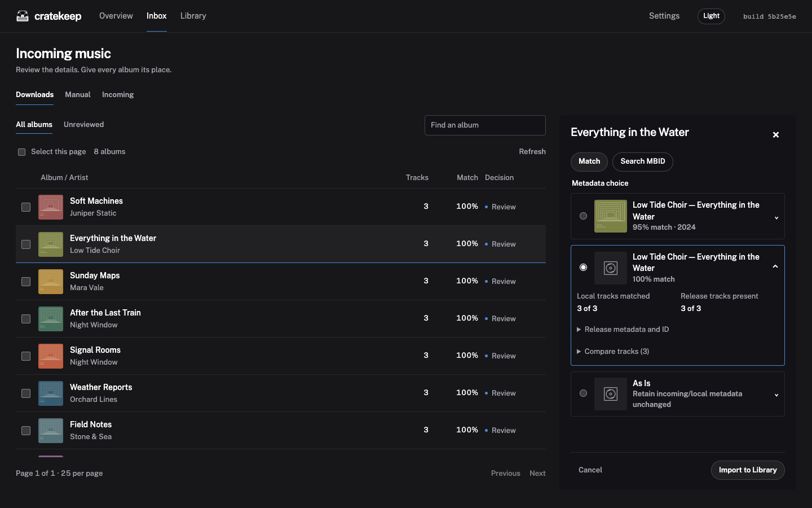This screenshot has height=508, width=812.
Task: Tick the Sunday Maps checkbox
Action: (26, 282)
